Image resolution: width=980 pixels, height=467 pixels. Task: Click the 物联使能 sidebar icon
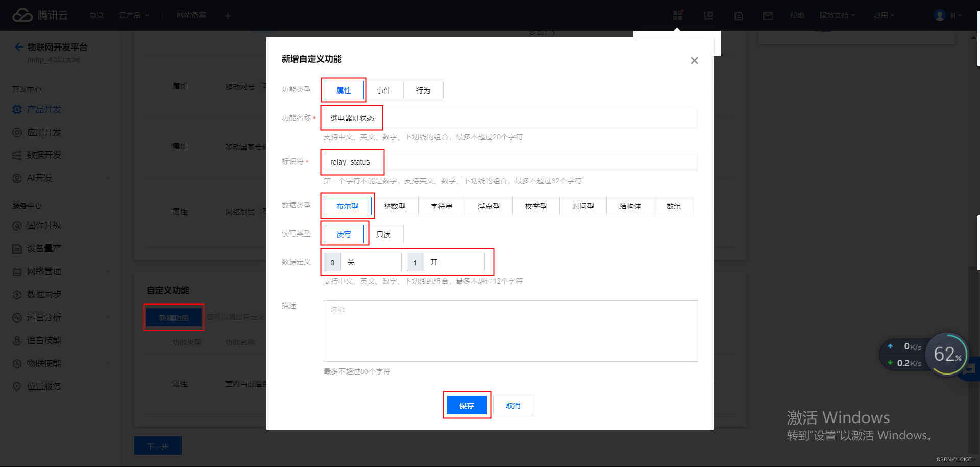[x=17, y=363]
